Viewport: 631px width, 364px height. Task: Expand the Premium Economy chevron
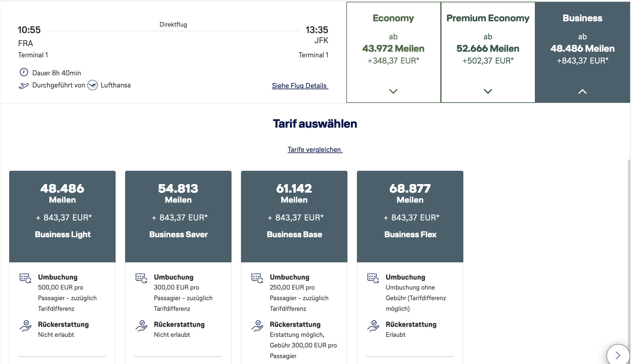pos(488,91)
